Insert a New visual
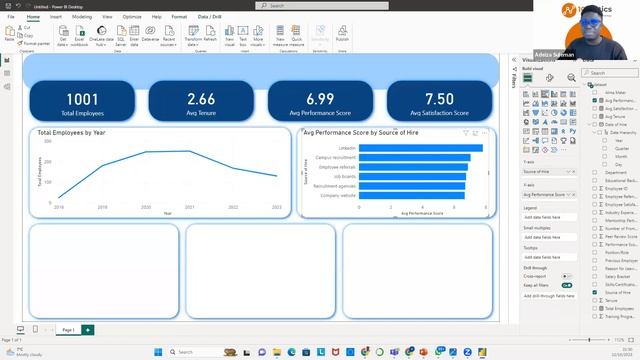 229,36
